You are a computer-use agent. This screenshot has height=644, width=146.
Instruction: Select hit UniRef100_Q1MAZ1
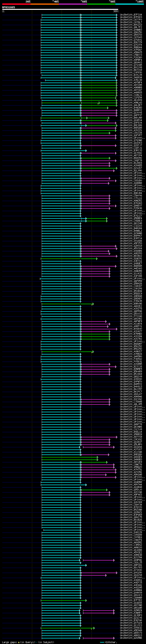pos(131,512)
